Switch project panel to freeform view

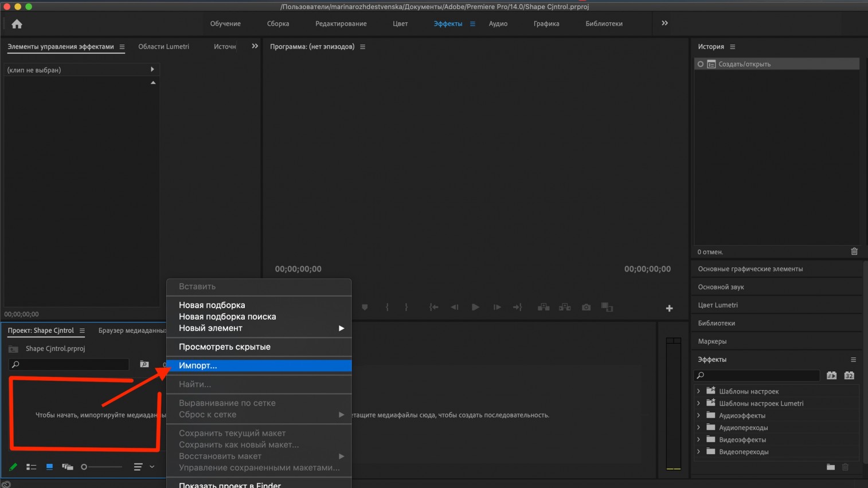click(68, 467)
